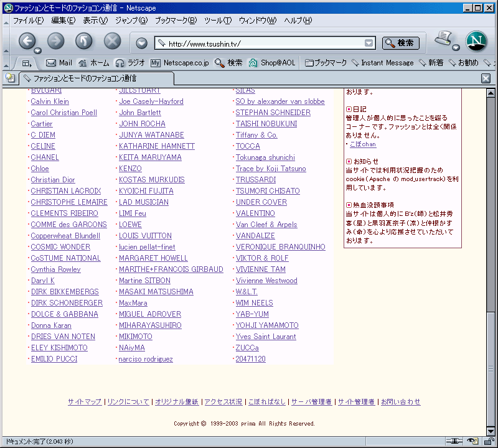Go back with the Back arrow button
Image resolution: width=498 pixels, height=448 pixels.
pyautogui.click(x=27, y=41)
